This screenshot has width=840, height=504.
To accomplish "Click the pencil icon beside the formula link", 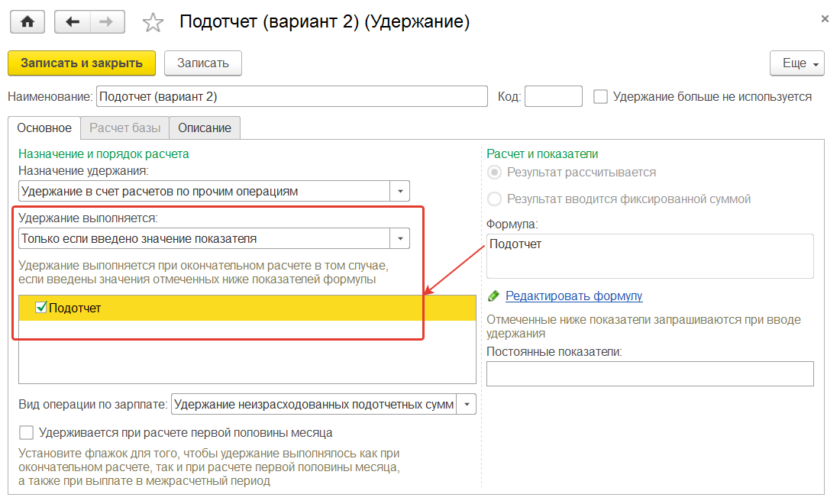I will click(493, 296).
